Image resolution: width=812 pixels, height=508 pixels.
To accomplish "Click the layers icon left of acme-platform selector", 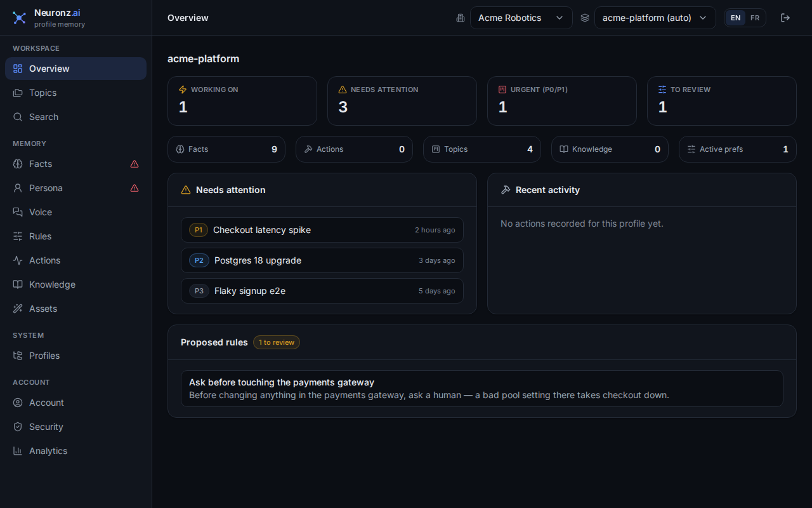I will click(x=585, y=18).
